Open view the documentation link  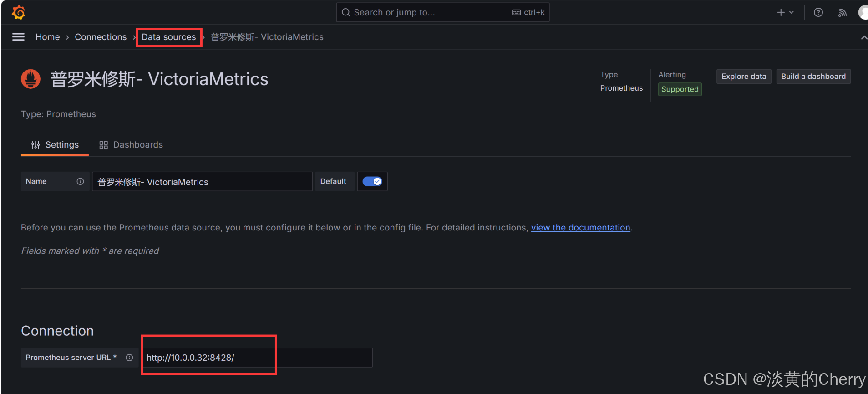[x=581, y=227]
